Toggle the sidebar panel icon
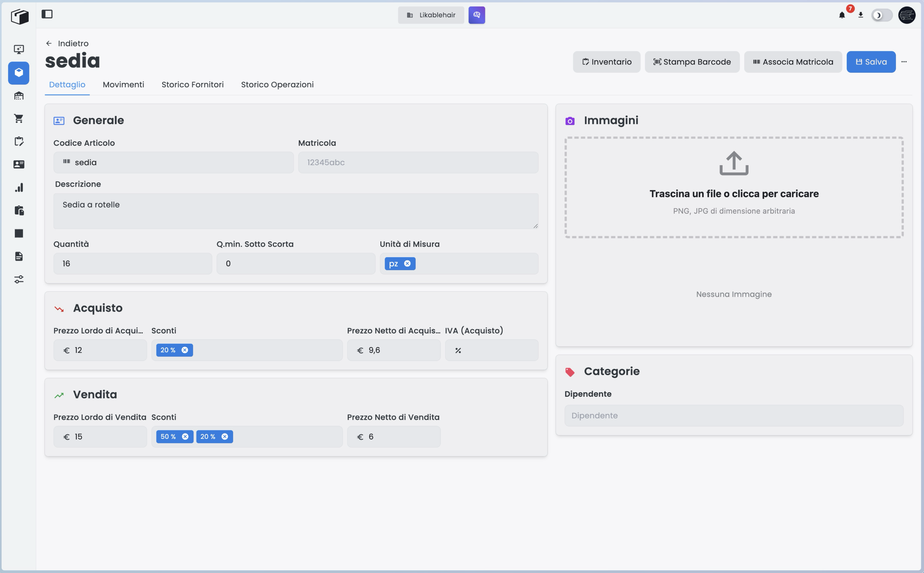Image resolution: width=924 pixels, height=573 pixels. tap(47, 15)
